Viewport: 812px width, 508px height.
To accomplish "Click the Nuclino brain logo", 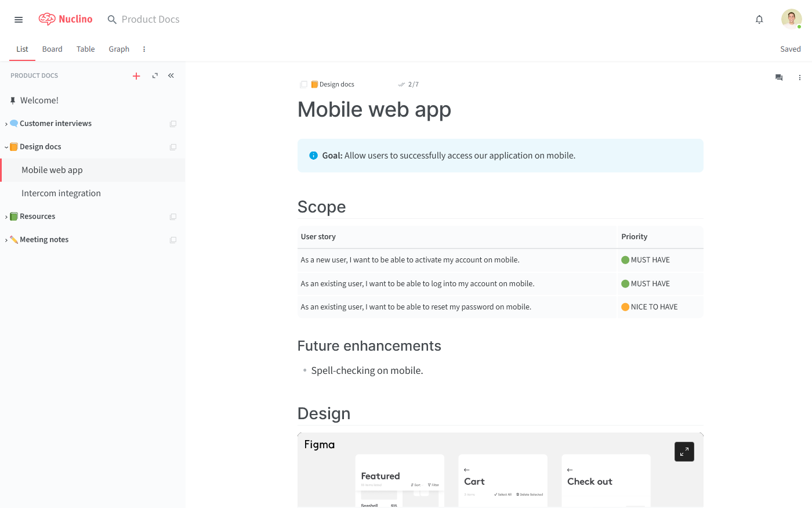I will [x=47, y=19].
